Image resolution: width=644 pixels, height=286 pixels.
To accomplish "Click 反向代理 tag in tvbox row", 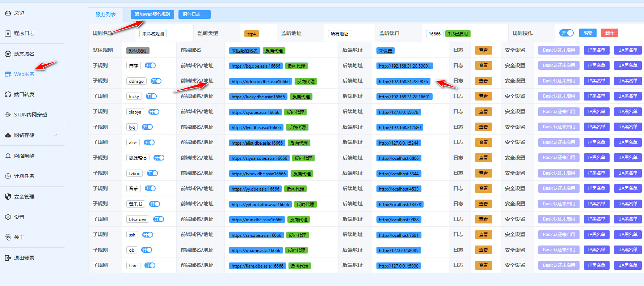I will pos(302,174).
